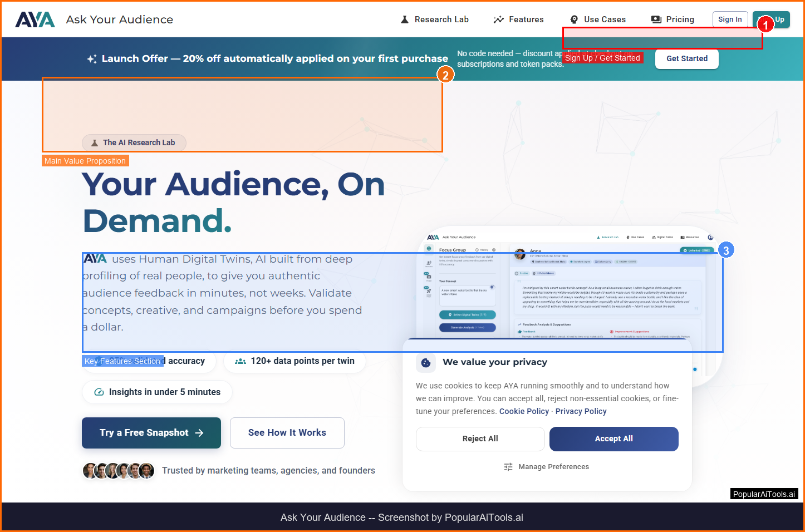
Task: Click the flask icon beside Research Lab
Action: click(405, 19)
